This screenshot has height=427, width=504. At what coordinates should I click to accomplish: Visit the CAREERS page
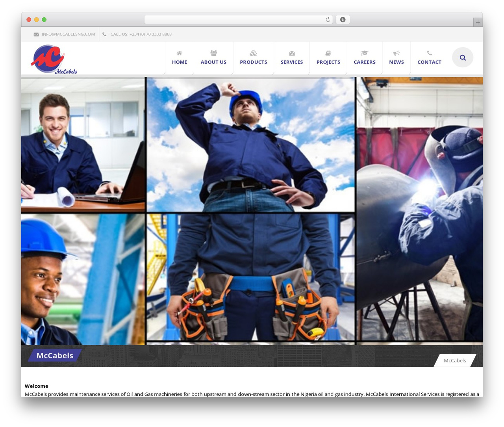click(365, 62)
